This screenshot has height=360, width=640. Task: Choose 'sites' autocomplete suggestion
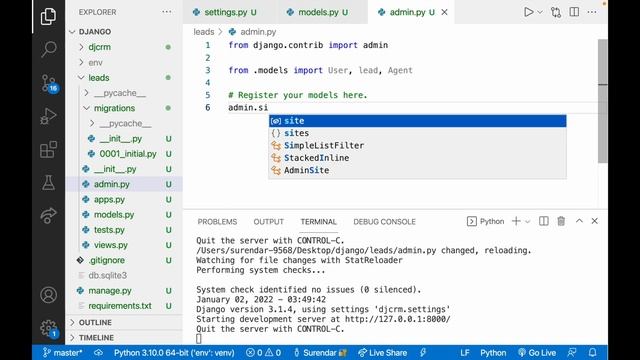pos(417,133)
